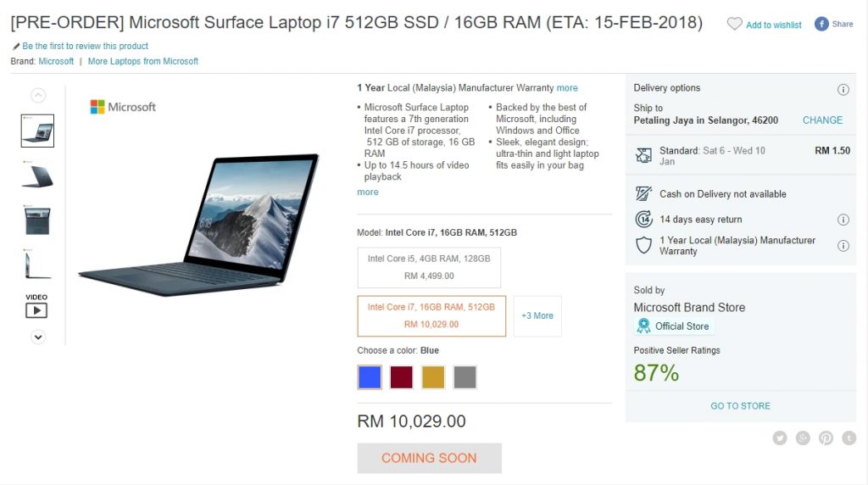Share the product via the Facebook icon
This screenshot has height=485, width=868.
point(821,24)
